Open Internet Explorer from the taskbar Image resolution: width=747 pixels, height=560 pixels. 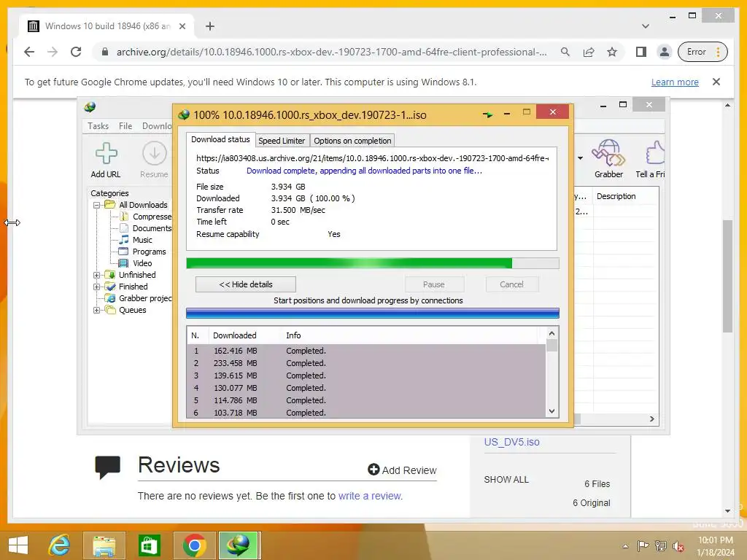(x=59, y=545)
